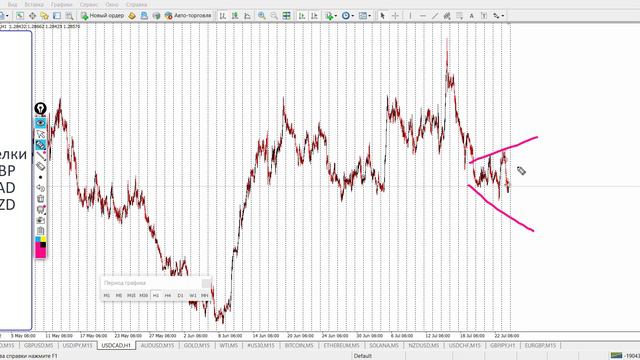Screen dimensions: 640x360
Task: Click the undo arrow in annotation toolbar
Action: (x=40, y=188)
